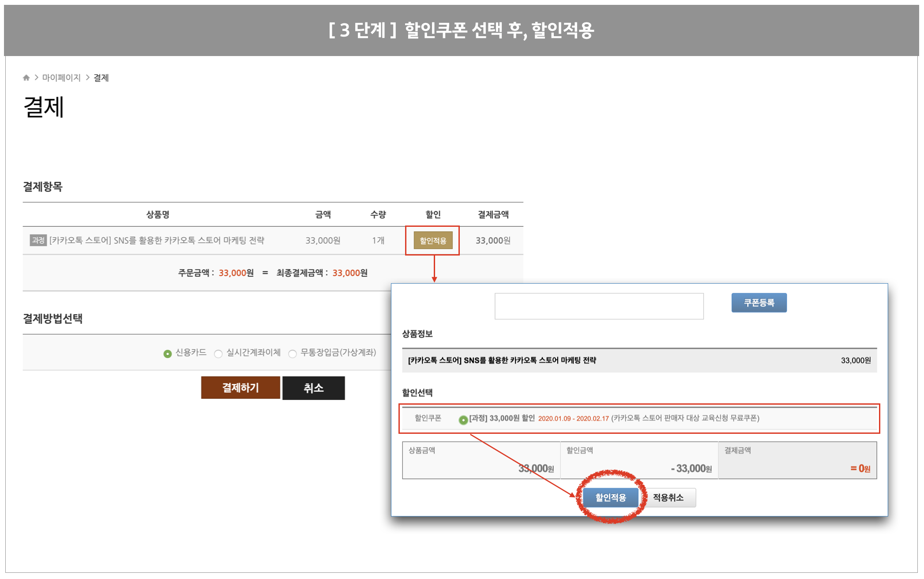Click the 할인선택 heading in popup

[x=417, y=393]
